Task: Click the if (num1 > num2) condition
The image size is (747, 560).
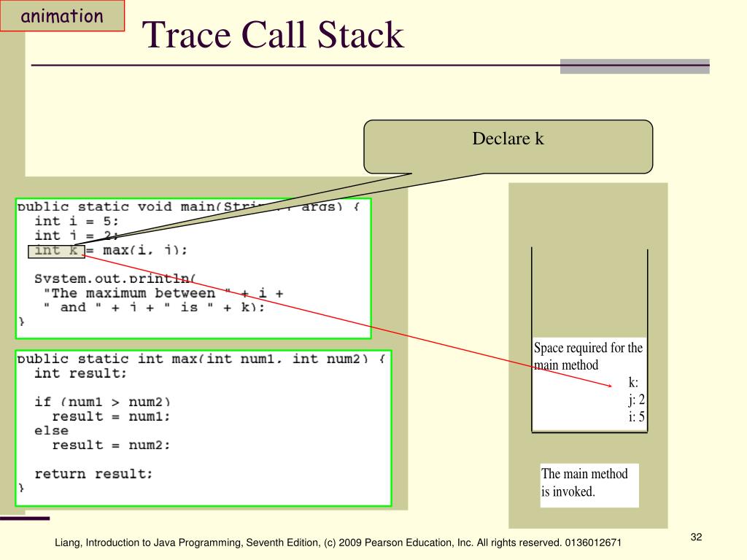Action: pos(102,402)
